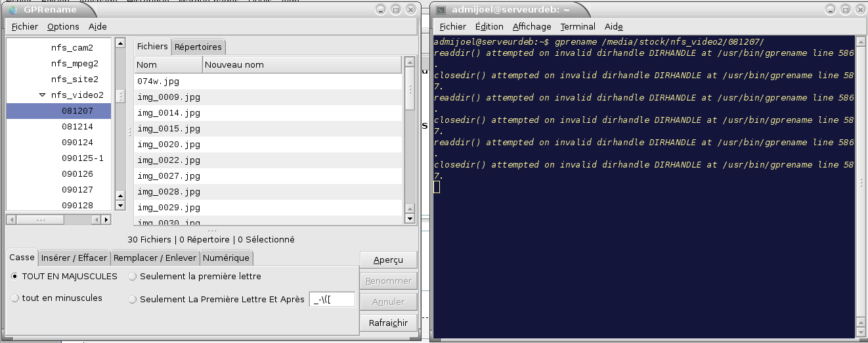Click the GPRename globe icon in title bar
Screen dimensions: 868x343
(13, 10)
